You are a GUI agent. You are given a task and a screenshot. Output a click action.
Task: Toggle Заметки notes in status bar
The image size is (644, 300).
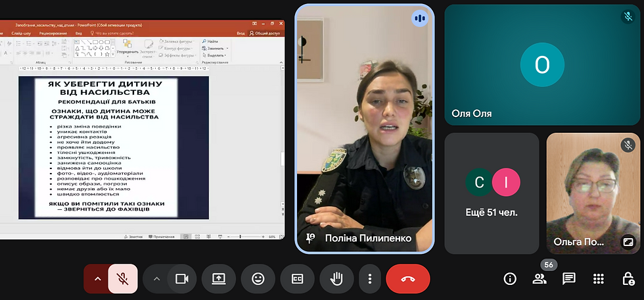pyautogui.click(x=133, y=237)
